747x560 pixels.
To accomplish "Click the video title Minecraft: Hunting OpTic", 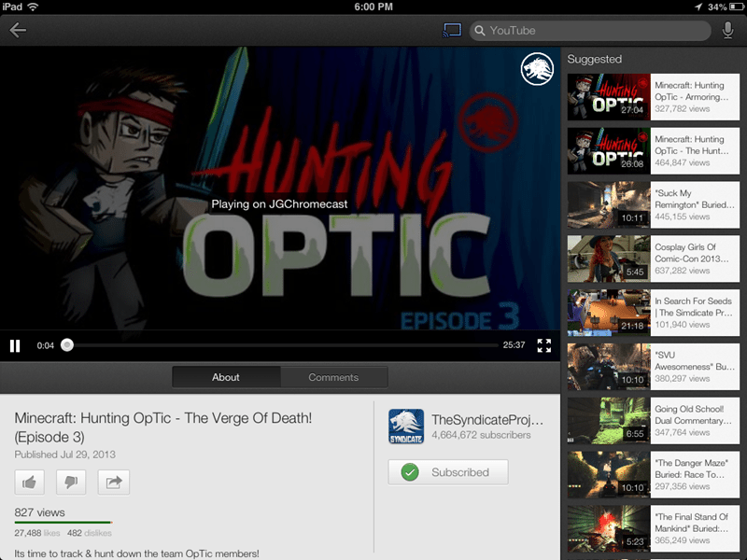I will tap(162, 427).
